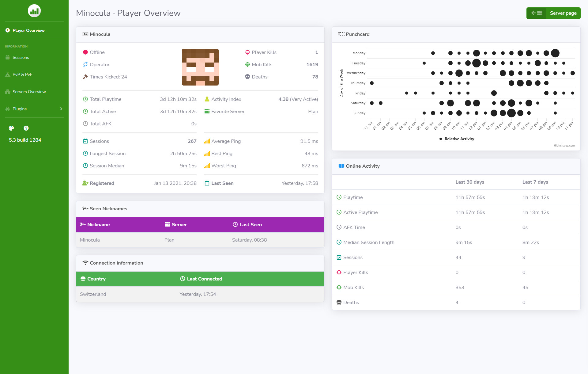Open the color theme palette icon
Viewport: 588px width, 374px height.
[x=11, y=128]
